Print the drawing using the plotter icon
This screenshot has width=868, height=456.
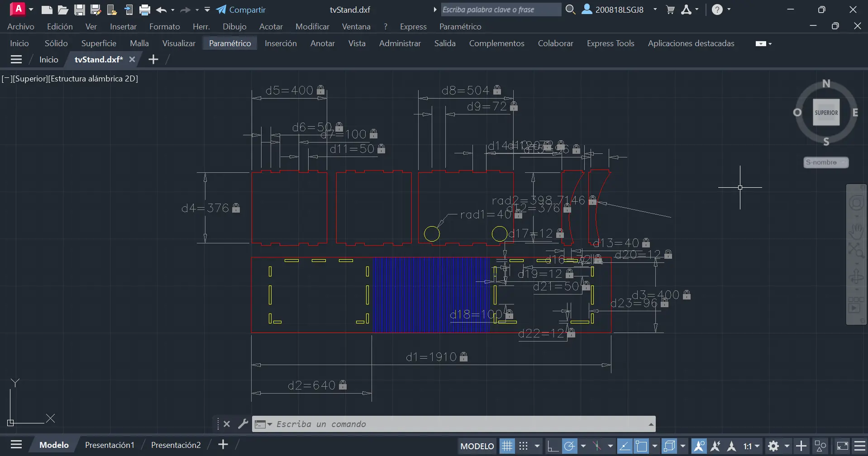(x=144, y=9)
